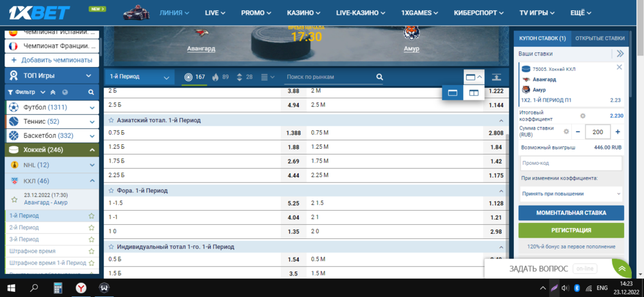The image size is (644, 297).
Task: Open settings gear next to Итоговый коэффициент
Action: point(582,116)
